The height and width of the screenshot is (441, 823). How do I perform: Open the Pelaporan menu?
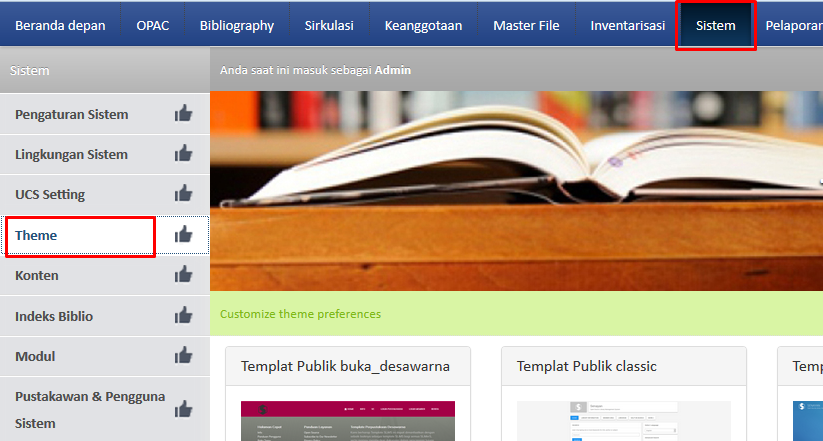pyautogui.click(x=794, y=25)
